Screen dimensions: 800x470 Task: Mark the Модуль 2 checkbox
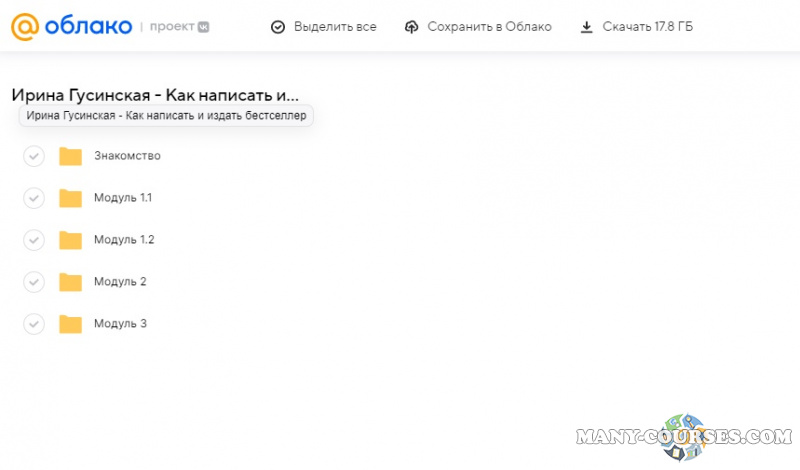(34, 282)
